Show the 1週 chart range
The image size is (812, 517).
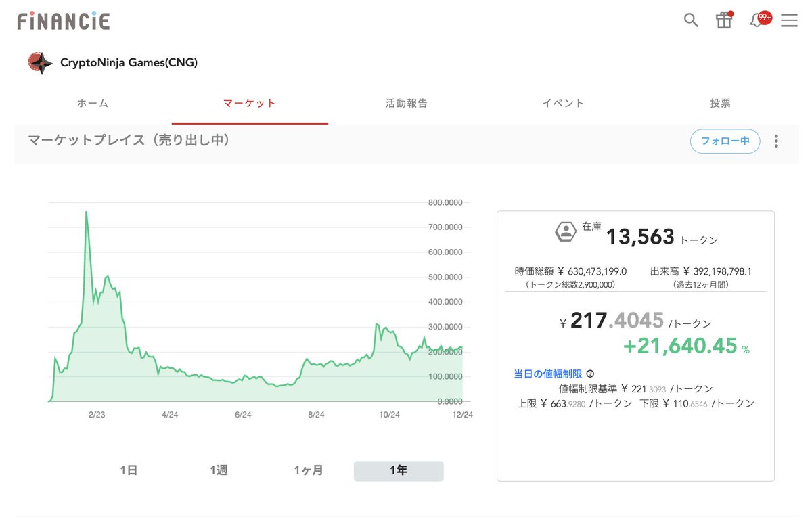pyautogui.click(x=219, y=470)
